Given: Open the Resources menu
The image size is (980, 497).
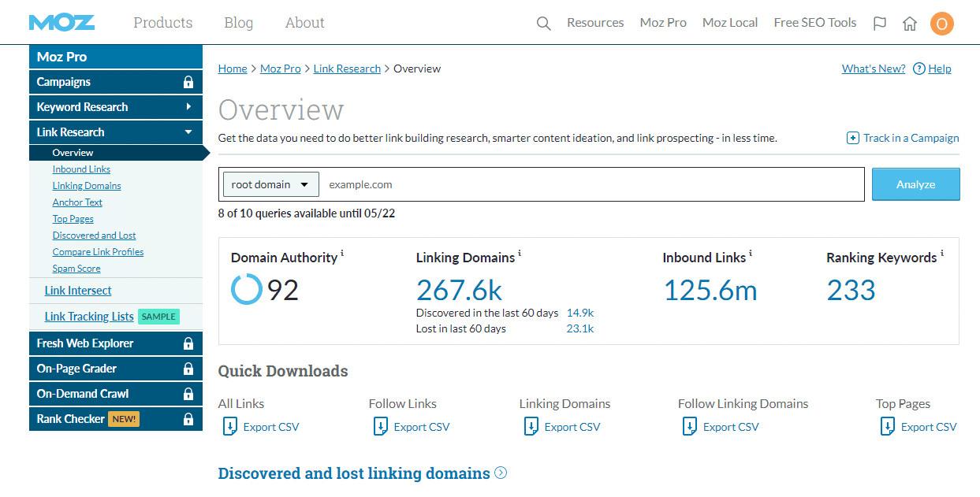Looking at the screenshot, I should click(x=594, y=23).
